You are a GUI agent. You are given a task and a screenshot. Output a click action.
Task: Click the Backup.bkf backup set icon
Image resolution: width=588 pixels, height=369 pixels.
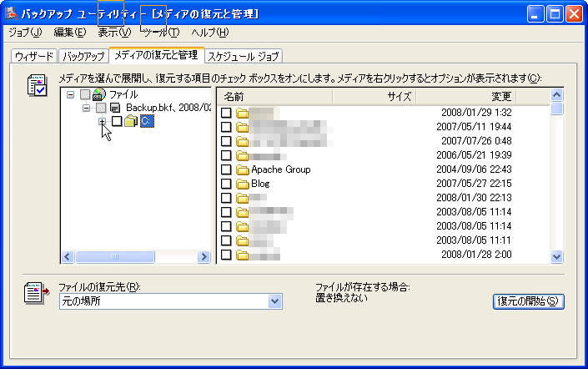(x=115, y=108)
